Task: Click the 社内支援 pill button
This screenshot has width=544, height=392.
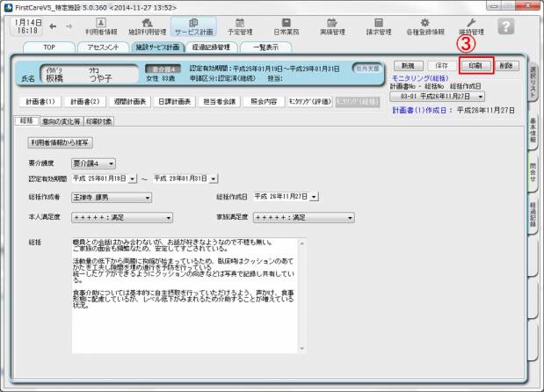Action: pyautogui.click(x=367, y=69)
